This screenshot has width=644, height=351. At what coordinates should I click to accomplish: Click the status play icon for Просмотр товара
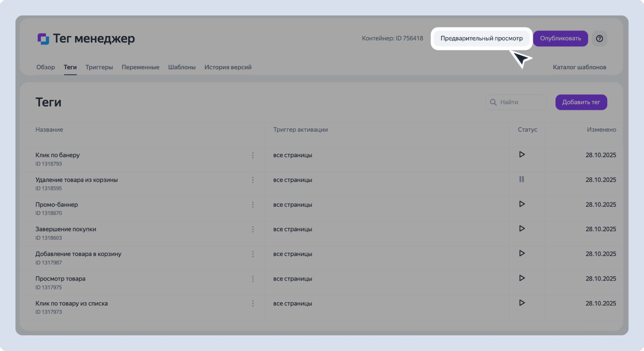coord(522,278)
